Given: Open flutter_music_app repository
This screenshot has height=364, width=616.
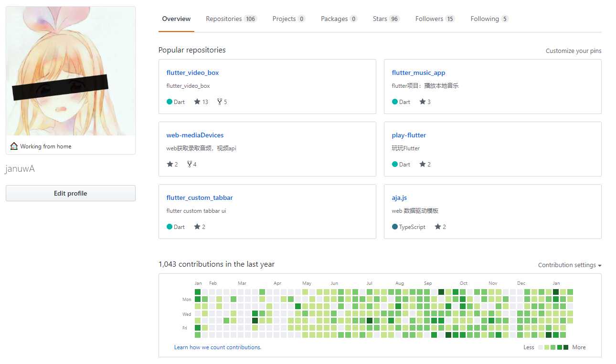Looking at the screenshot, I should 418,73.
